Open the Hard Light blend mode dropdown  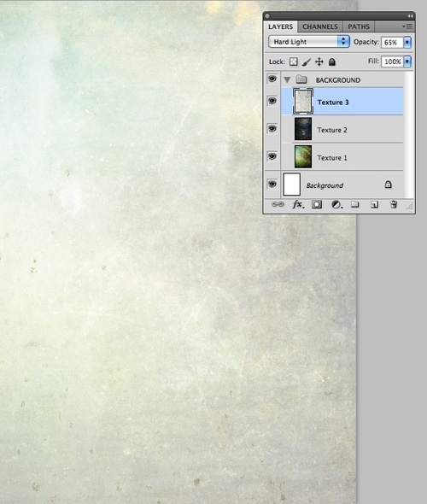309,42
